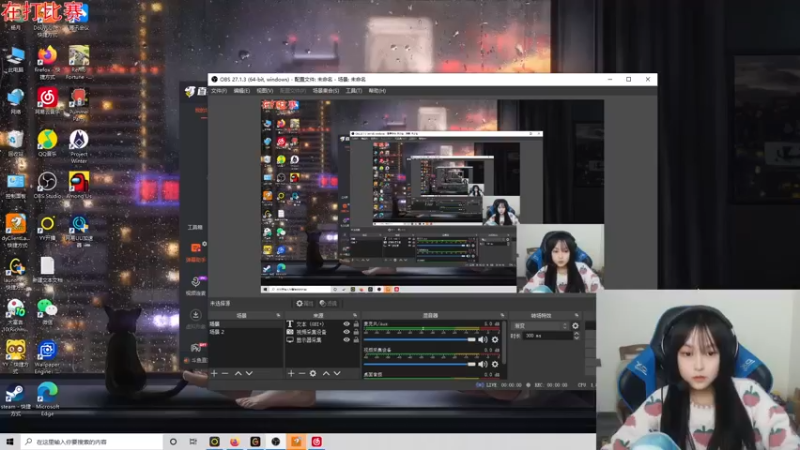Click the source Properties button above docks
The height and width of the screenshot is (450, 800).
click(x=304, y=304)
